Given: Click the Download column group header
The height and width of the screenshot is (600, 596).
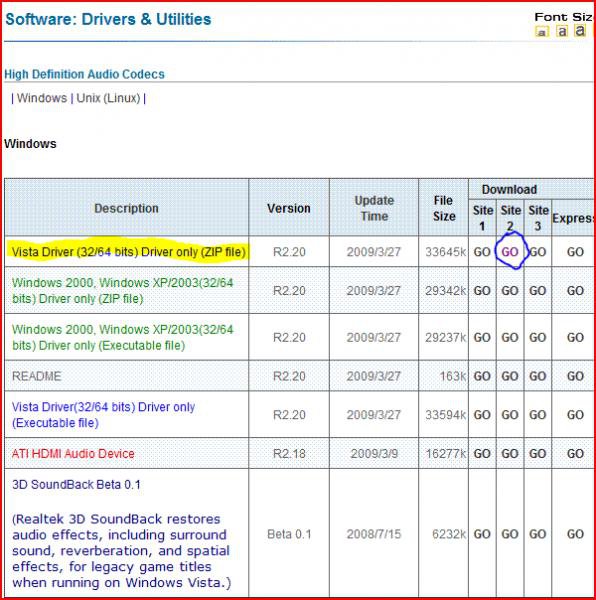Looking at the screenshot, I should coord(510,189).
